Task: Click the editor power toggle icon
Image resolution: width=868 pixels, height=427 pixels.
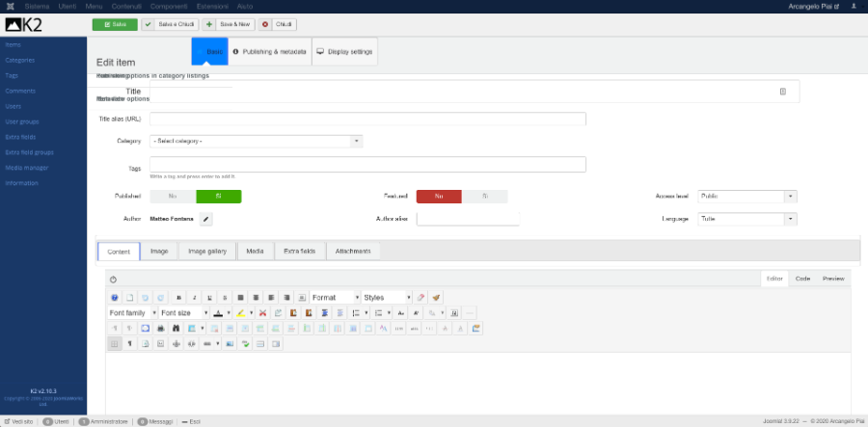Action: (x=114, y=280)
